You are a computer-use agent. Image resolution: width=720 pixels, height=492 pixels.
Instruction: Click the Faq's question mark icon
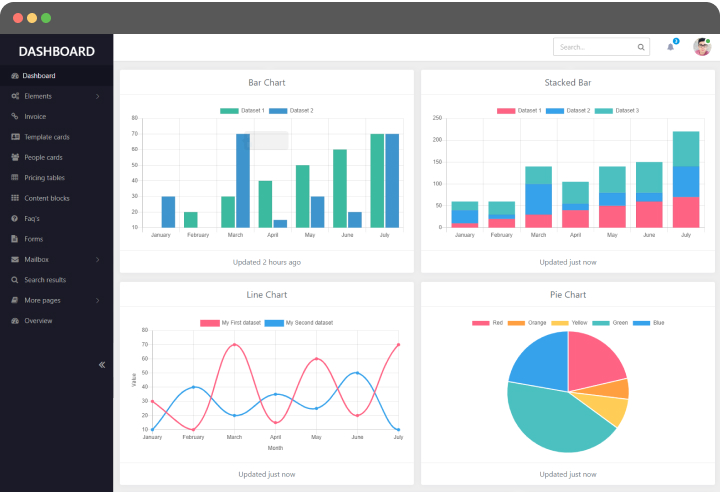coord(15,218)
